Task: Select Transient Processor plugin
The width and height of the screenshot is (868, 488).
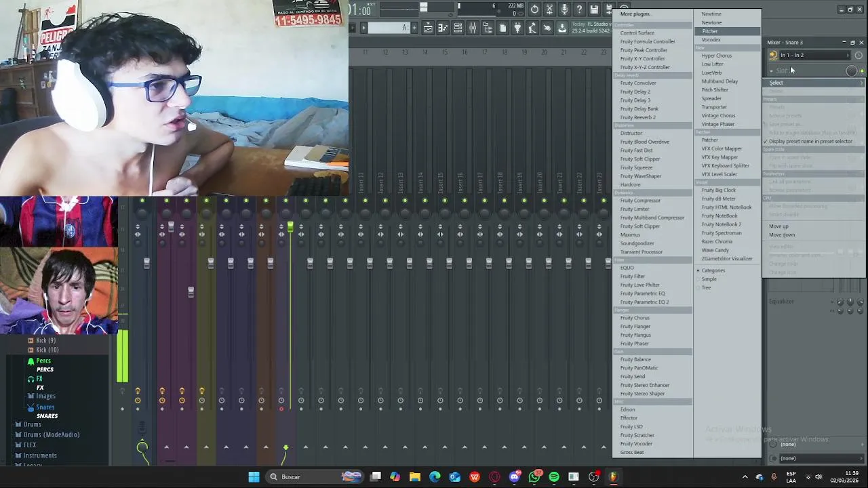Action: [641, 252]
